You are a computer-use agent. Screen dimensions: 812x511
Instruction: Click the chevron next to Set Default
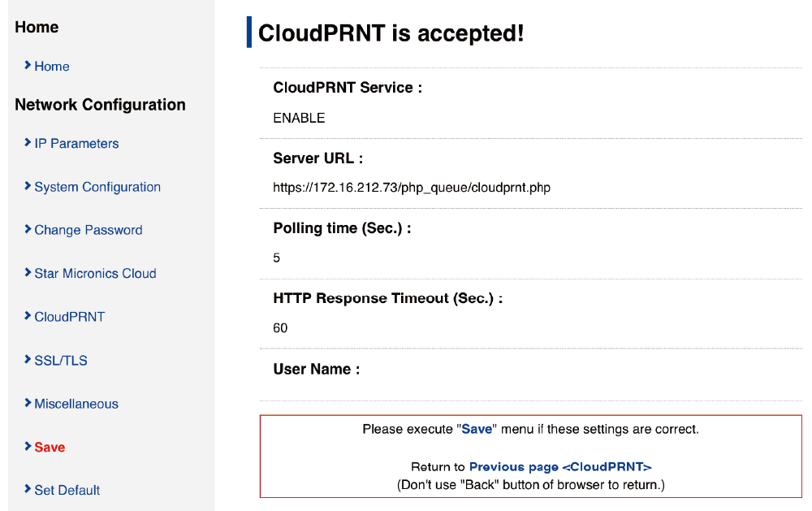(x=28, y=490)
